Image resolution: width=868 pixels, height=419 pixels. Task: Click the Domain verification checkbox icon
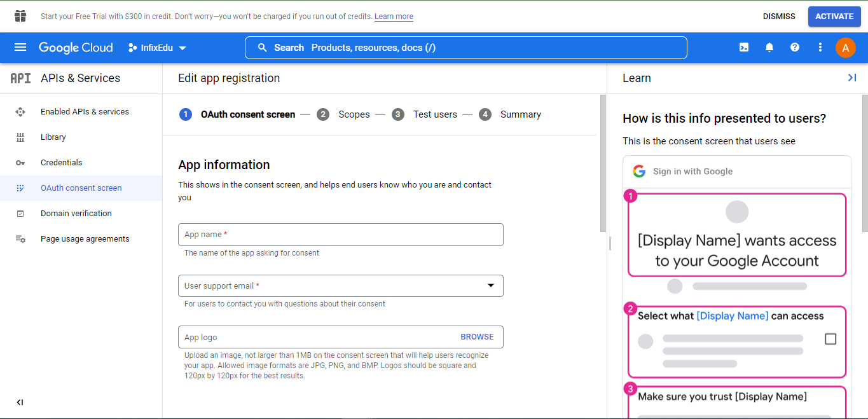coord(20,214)
